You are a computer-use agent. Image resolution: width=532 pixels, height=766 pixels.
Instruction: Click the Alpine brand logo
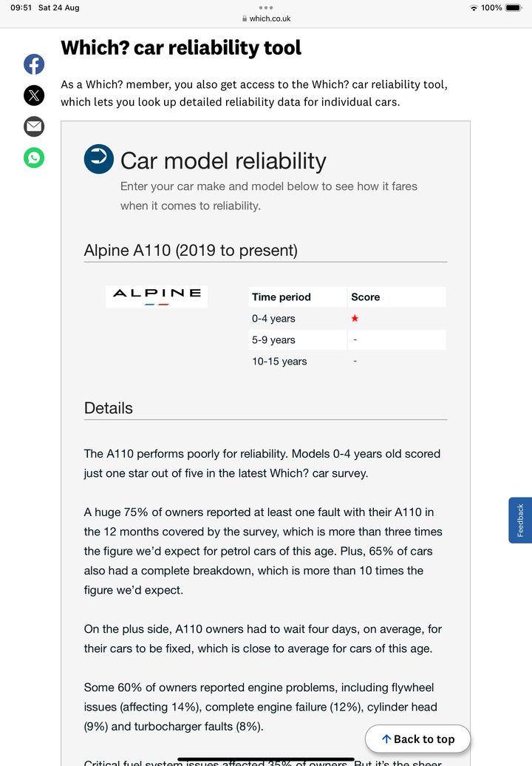(x=157, y=296)
